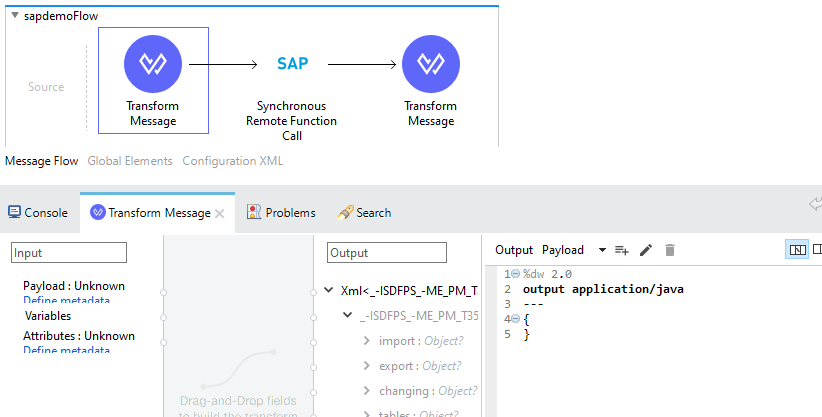The height and width of the screenshot is (417, 822).
Task: Expand the export object node
Action: [367, 366]
